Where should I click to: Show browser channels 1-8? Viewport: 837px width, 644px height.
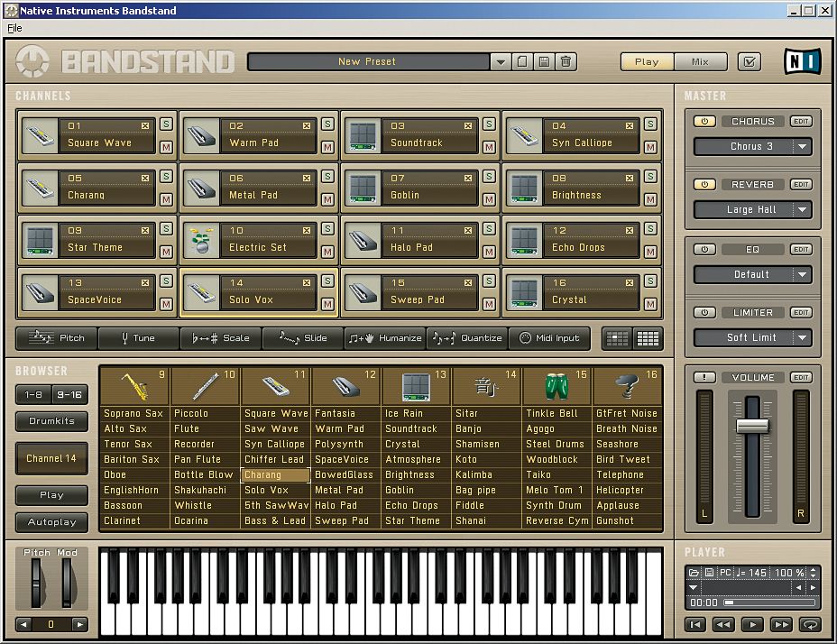click(33, 395)
